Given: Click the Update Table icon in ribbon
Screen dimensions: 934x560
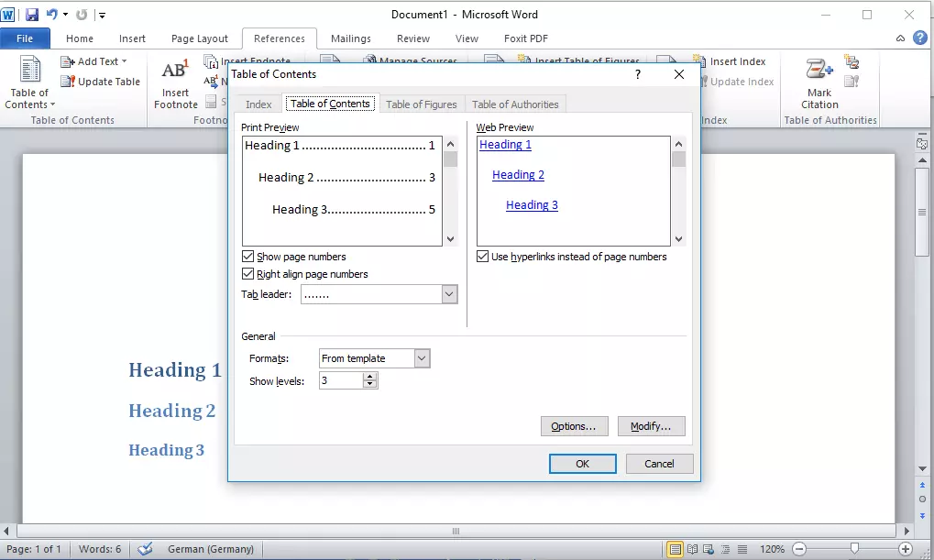Looking at the screenshot, I should tap(68, 82).
